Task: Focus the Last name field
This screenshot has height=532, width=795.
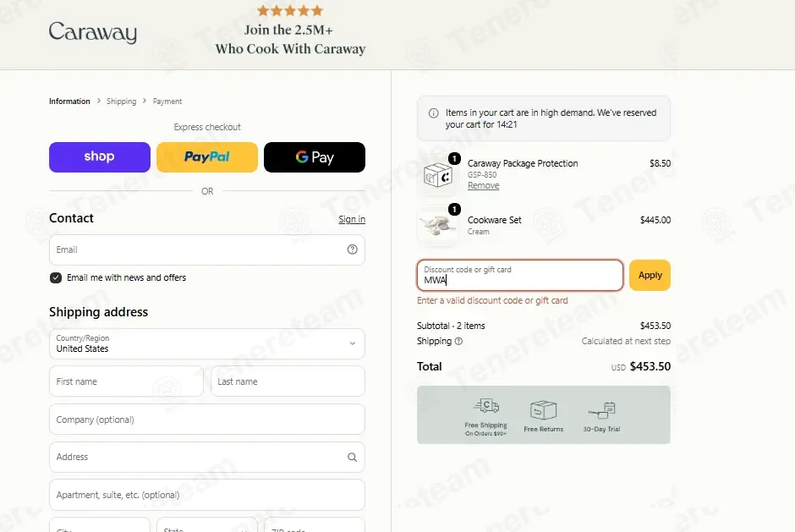Action: [x=288, y=381]
